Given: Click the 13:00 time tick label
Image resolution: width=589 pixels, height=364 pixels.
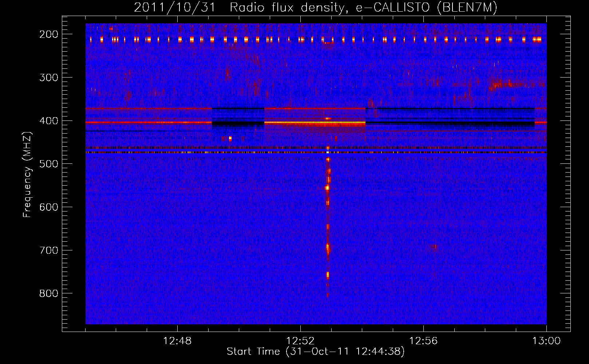Looking at the screenshot, I should pyautogui.click(x=546, y=341).
